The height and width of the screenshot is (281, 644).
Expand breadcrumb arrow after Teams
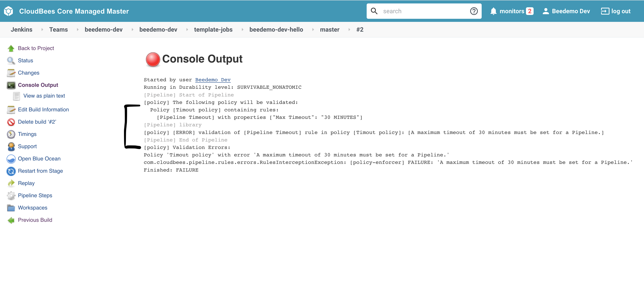77,30
